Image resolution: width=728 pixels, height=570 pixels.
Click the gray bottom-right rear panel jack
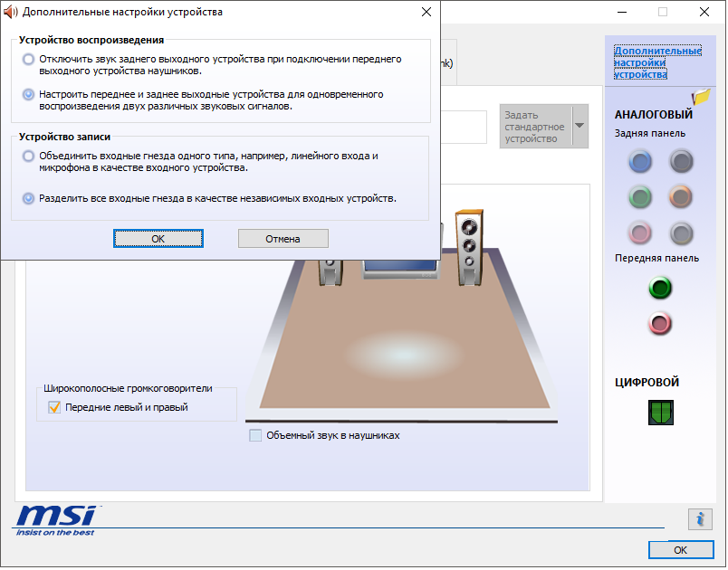coord(681,233)
